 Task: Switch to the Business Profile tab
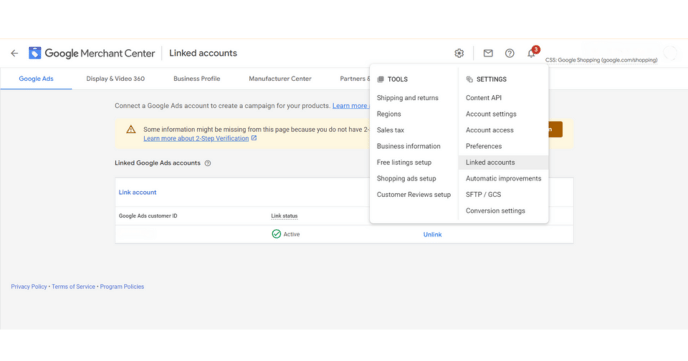(x=197, y=79)
